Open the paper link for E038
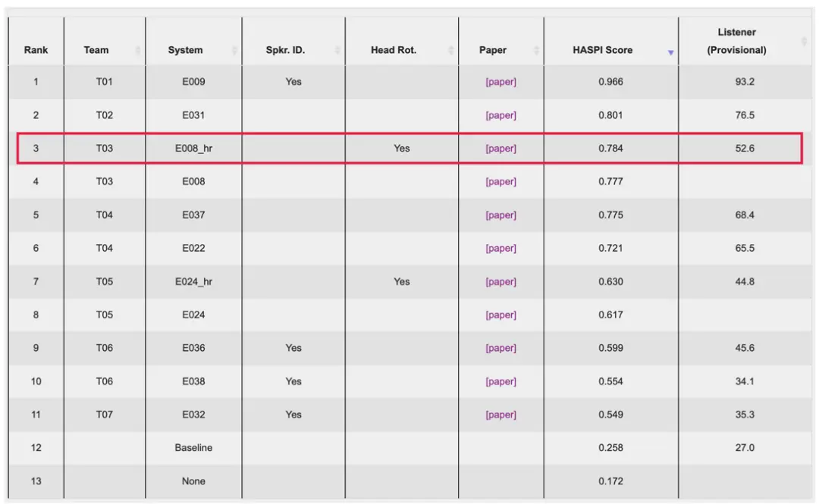 click(500, 381)
